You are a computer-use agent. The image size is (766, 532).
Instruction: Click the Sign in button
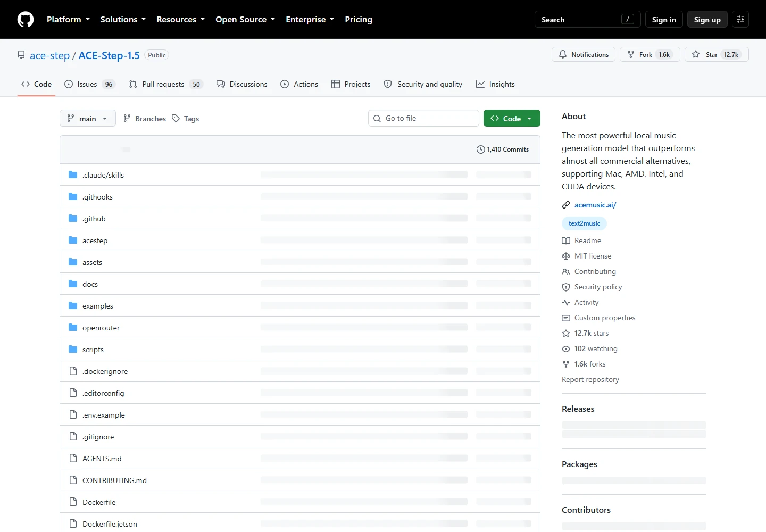point(664,20)
